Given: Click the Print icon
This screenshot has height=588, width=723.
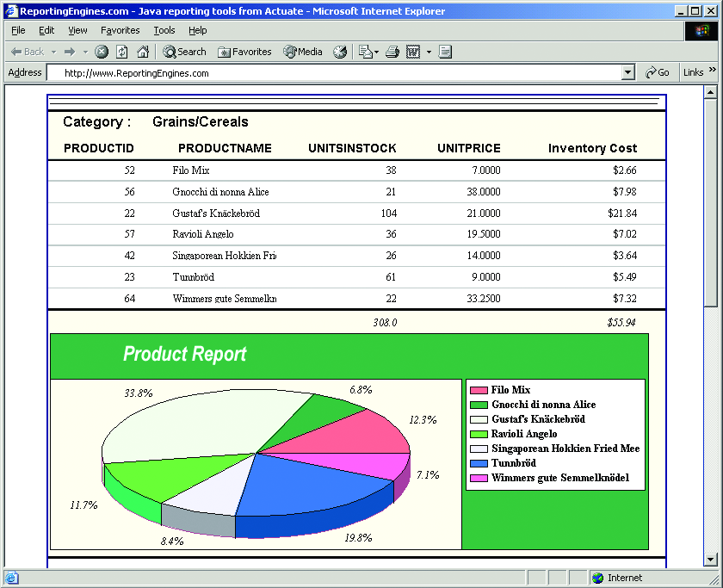Looking at the screenshot, I should pos(392,52).
